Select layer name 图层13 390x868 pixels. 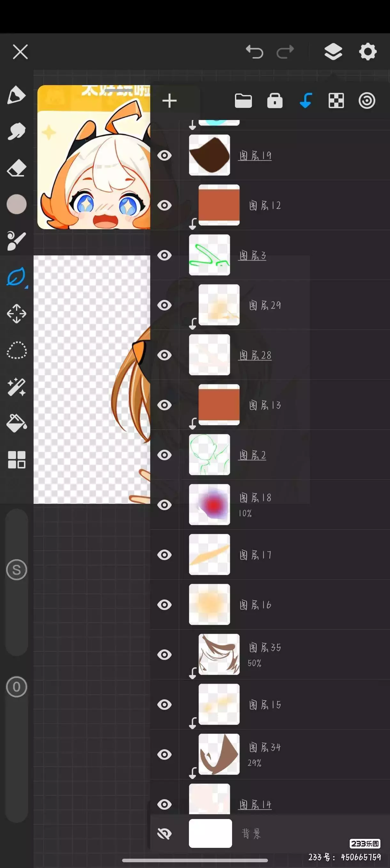(265, 405)
